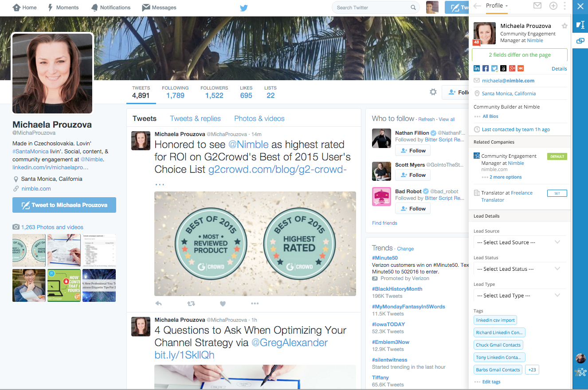
Task: Open the Profile dropdown in Nimble panel
Action: point(497,6)
